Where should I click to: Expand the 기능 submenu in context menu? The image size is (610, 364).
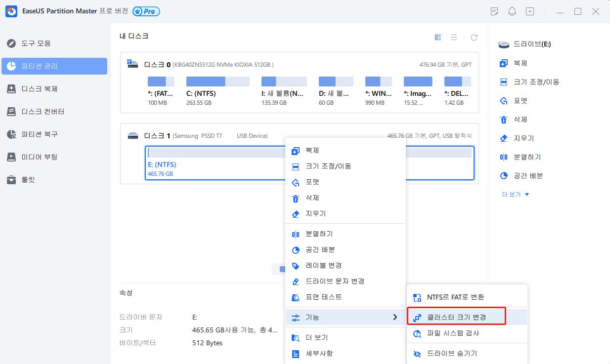tap(316, 318)
